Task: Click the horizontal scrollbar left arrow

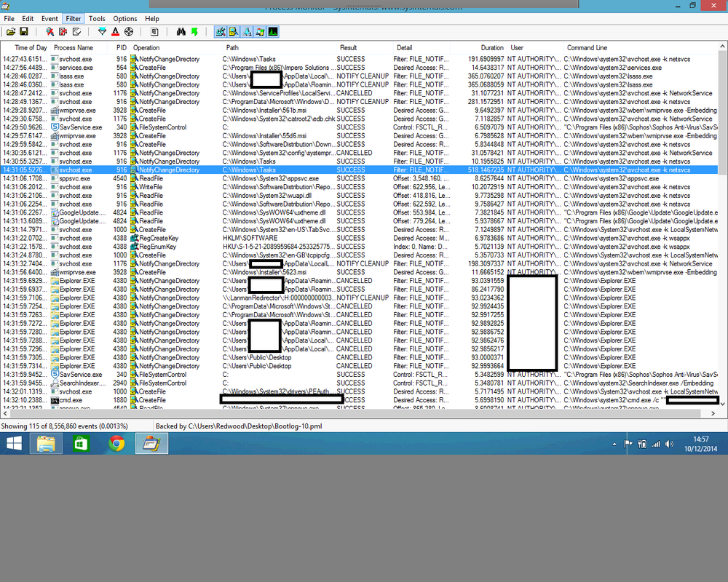Action: pyautogui.click(x=6, y=413)
